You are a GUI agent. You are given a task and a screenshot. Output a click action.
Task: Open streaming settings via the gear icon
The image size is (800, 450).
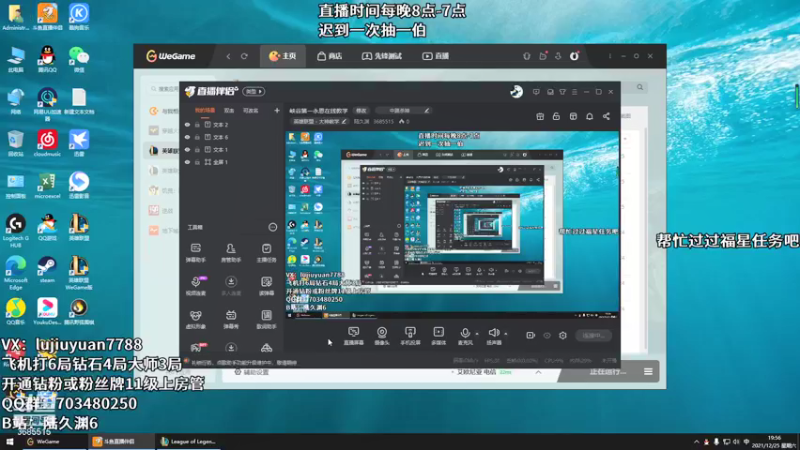pos(563,335)
